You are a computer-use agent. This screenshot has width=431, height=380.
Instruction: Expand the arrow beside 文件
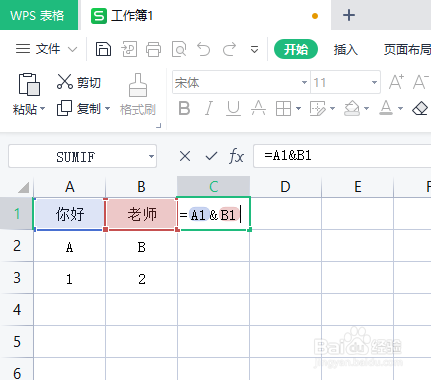72,50
